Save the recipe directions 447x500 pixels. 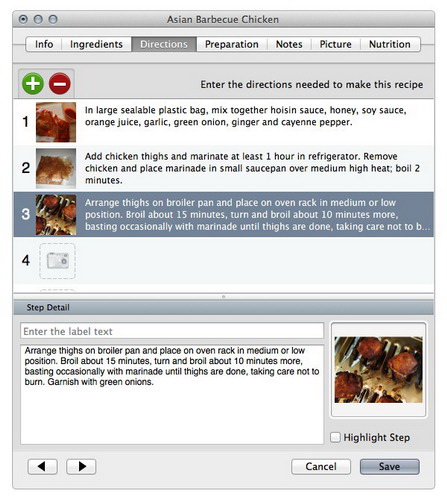[x=389, y=467]
